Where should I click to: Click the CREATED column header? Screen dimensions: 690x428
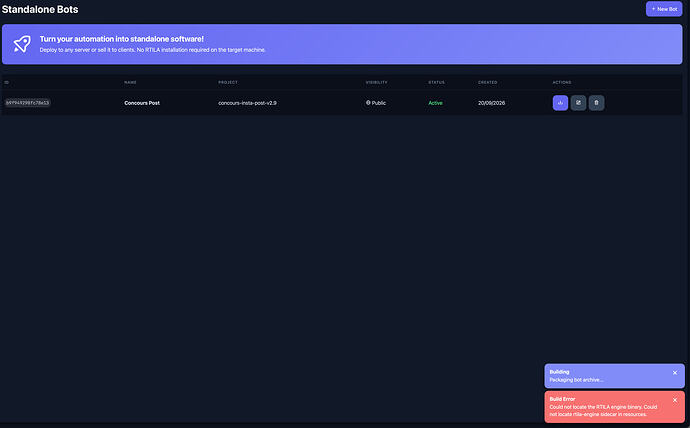(x=488, y=82)
